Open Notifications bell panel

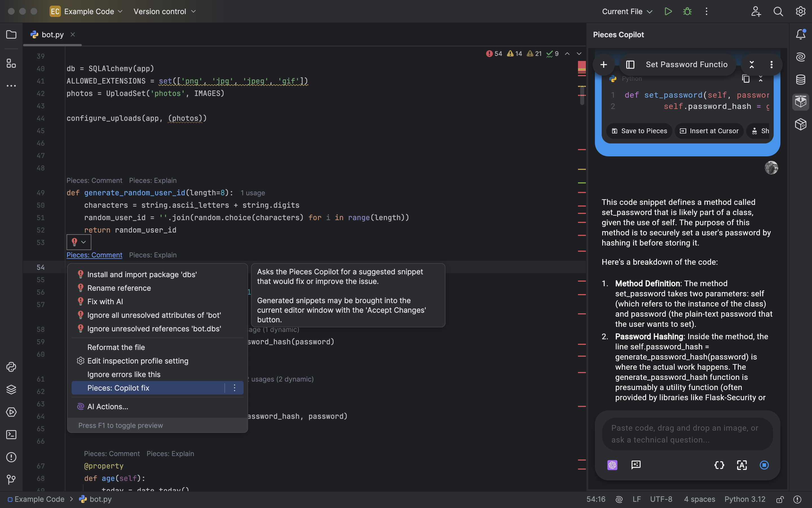801,34
